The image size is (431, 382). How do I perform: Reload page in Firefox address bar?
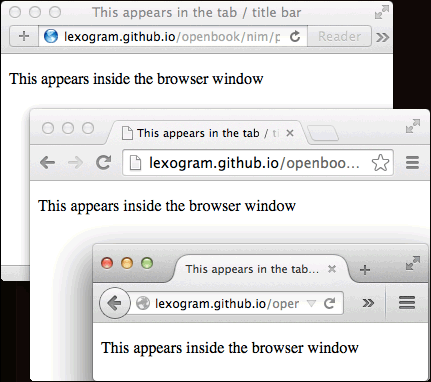point(330,303)
